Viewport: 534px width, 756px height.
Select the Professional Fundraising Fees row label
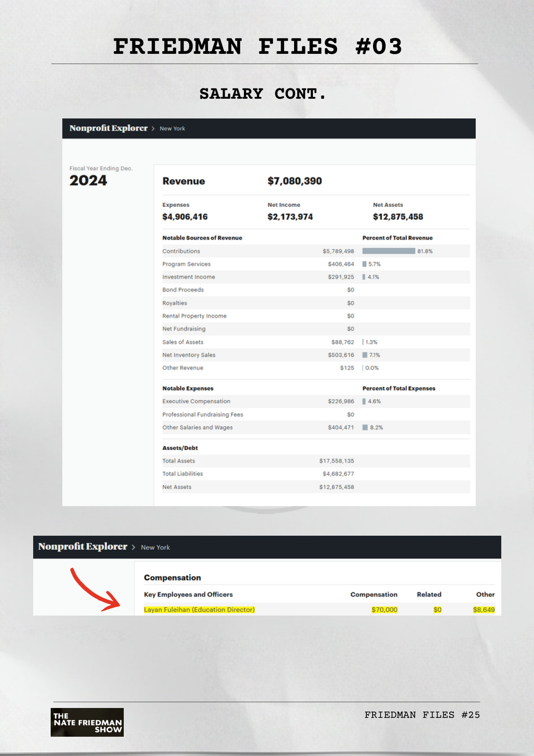tap(203, 415)
